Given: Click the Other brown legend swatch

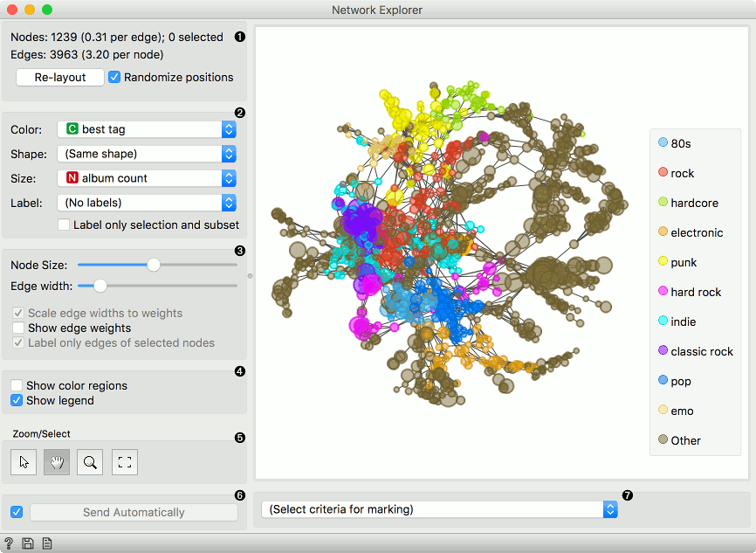Looking at the screenshot, I should (x=663, y=439).
